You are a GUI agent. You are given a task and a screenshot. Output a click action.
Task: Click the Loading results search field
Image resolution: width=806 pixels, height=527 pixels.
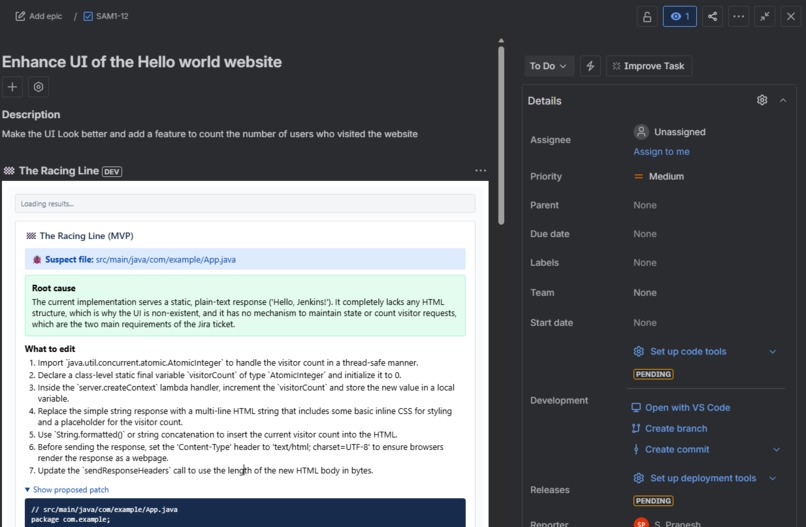click(x=245, y=204)
